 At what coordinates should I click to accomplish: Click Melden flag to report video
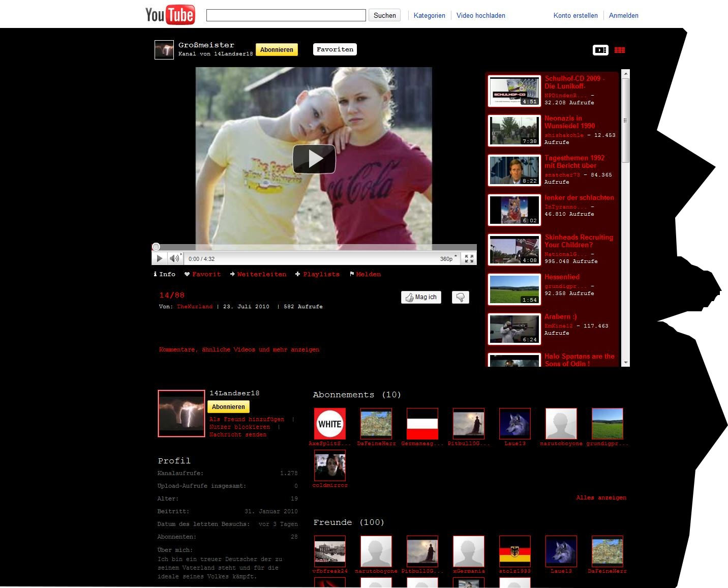click(x=365, y=274)
